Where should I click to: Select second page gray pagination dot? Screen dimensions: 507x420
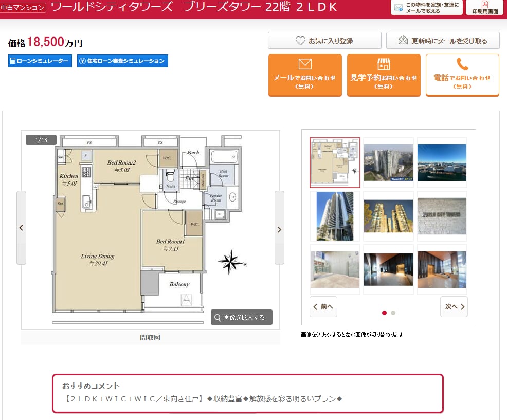[393, 313]
